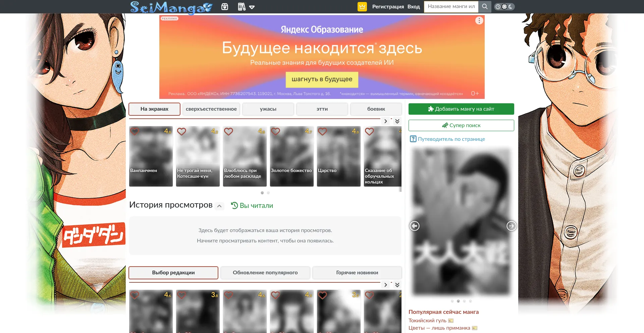Open the books catalog dropdown in header

[x=246, y=7]
